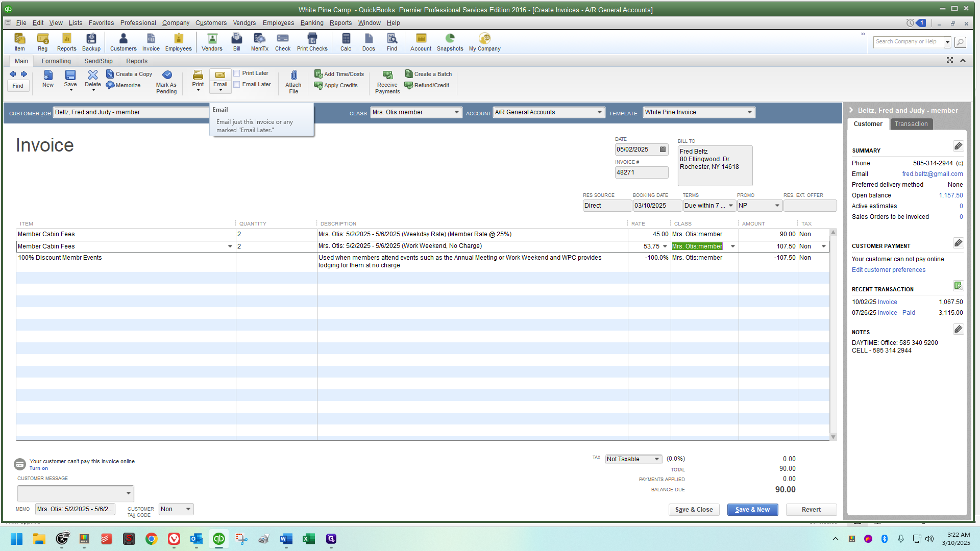
Task: Edit customer summary with pencil icon
Action: (958, 146)
